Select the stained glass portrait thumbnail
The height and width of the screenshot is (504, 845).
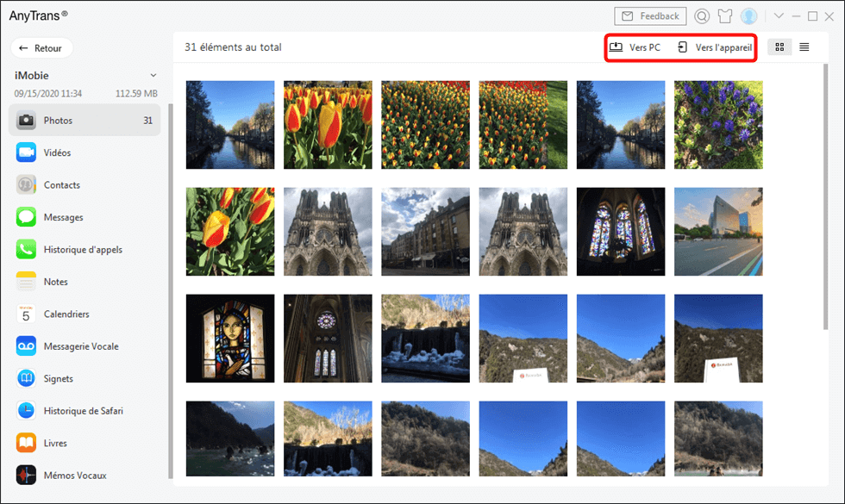click(x=230, y=338)
